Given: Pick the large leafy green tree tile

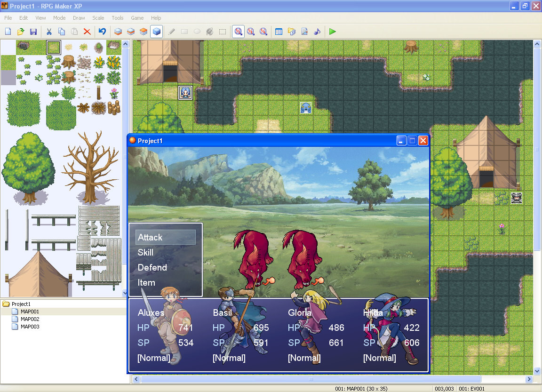Looking at the screenshot, I should click(x=29, y=168).
